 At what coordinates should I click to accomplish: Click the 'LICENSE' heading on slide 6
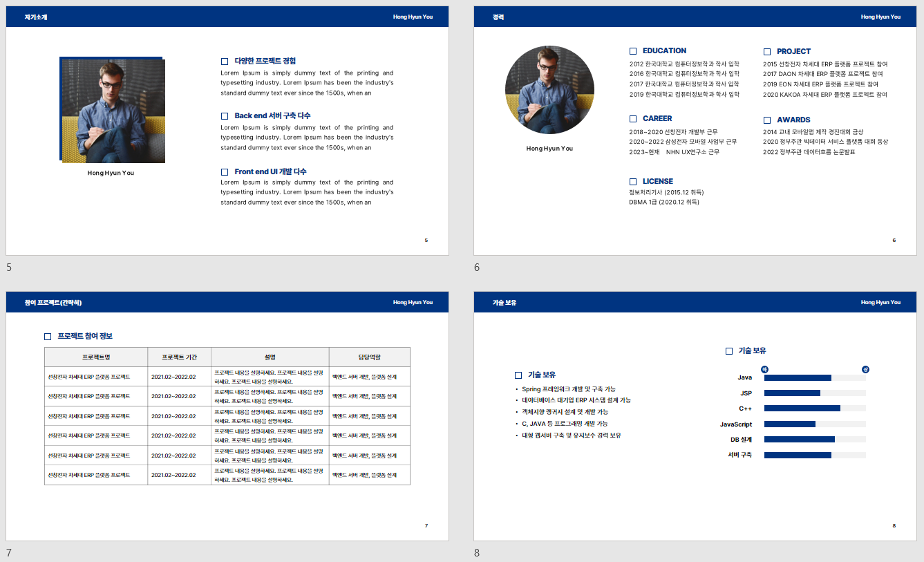658,181
